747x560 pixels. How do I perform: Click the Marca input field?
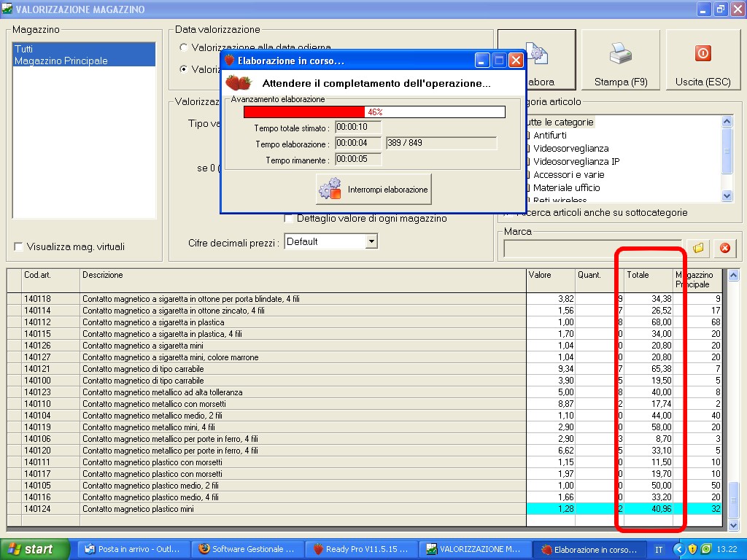click(592, 248)
